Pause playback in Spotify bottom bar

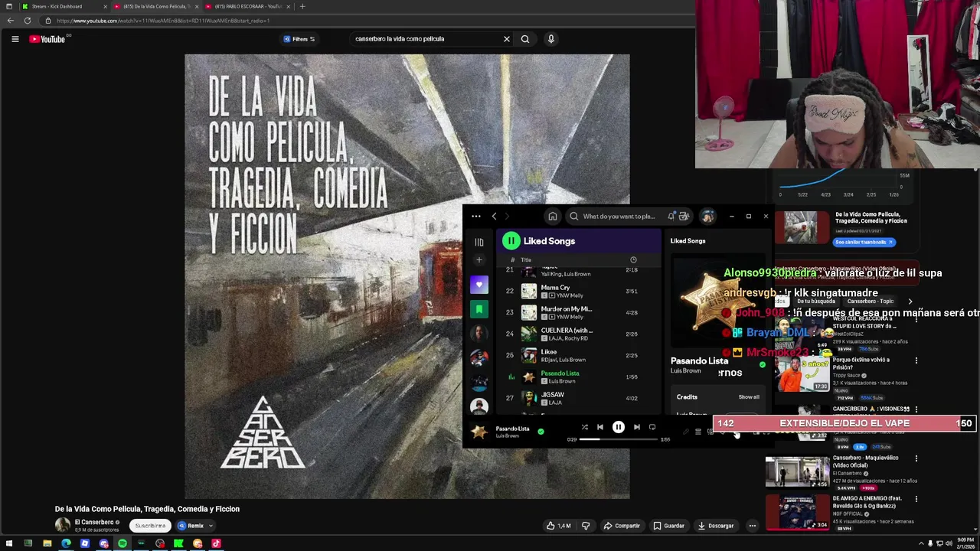tap(618, 427)
